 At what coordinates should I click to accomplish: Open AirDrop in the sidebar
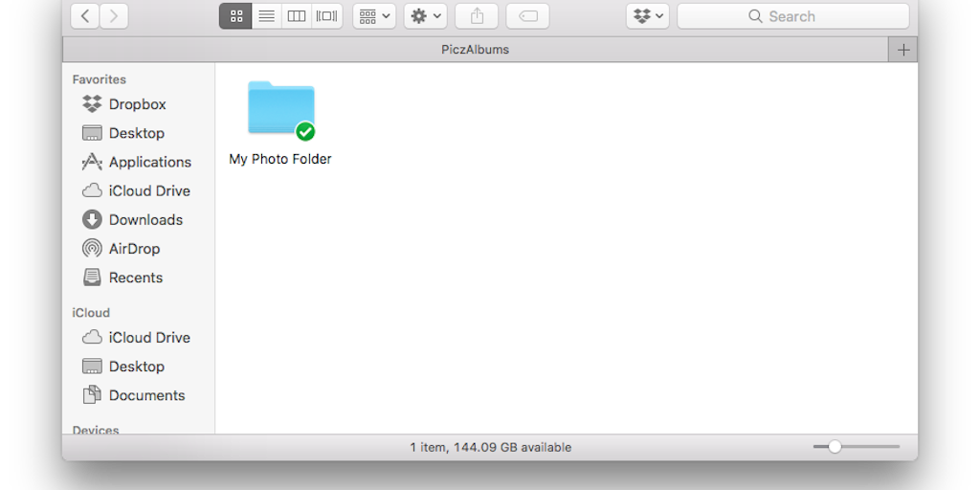coord(134,249)
